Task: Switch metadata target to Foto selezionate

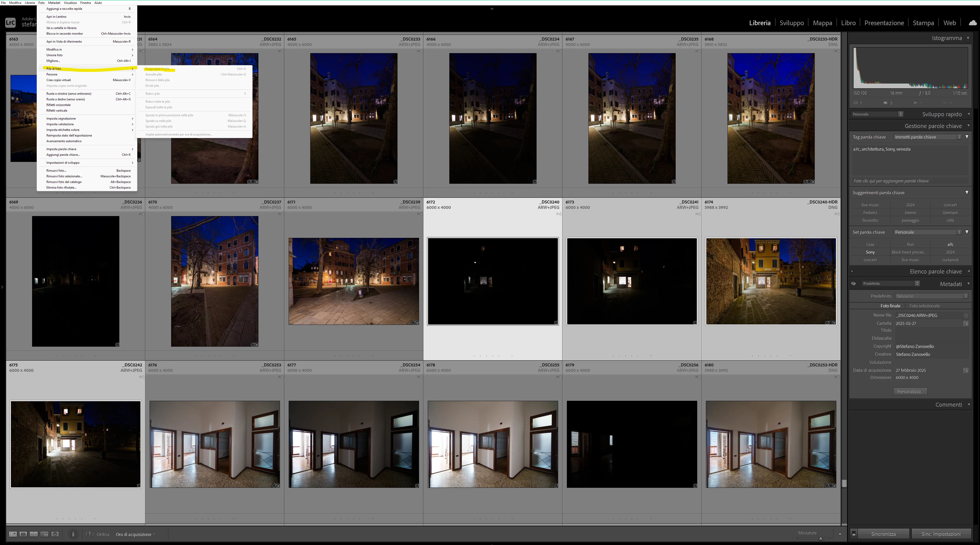Action: [925, 306]
